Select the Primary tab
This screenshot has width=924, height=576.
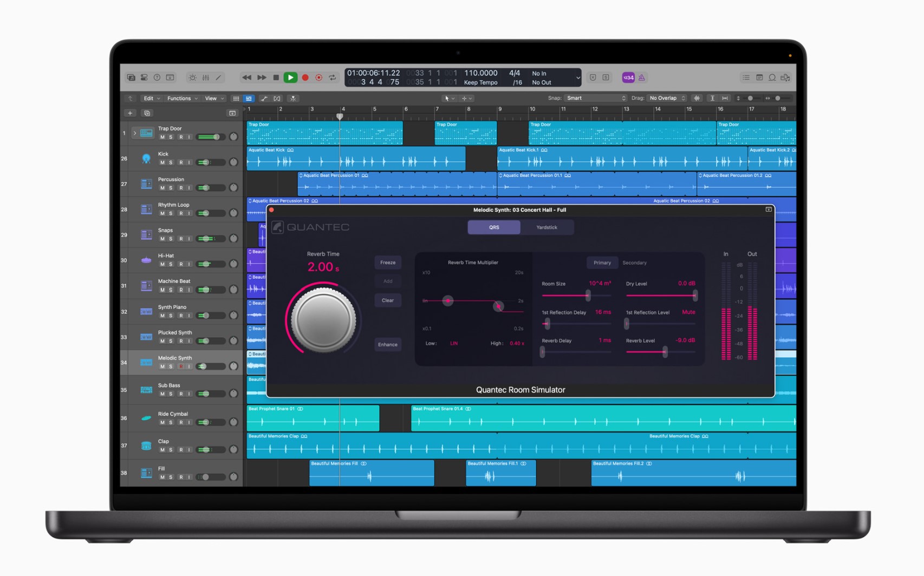click(x=602, y=263)
